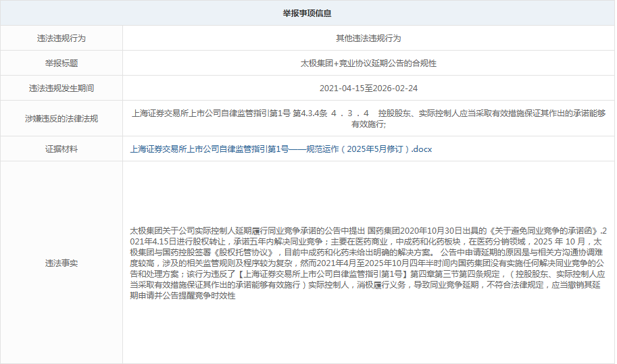Screen dimensions: 617x364
Task: Click the 举报事项信息 table header
Action: [x=307, y=14]
